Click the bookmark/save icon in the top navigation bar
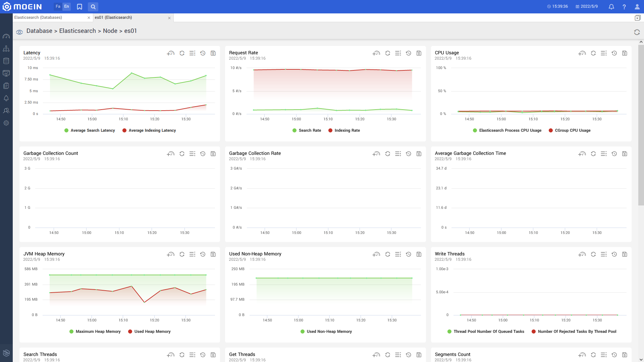 [x=79, y=7]
